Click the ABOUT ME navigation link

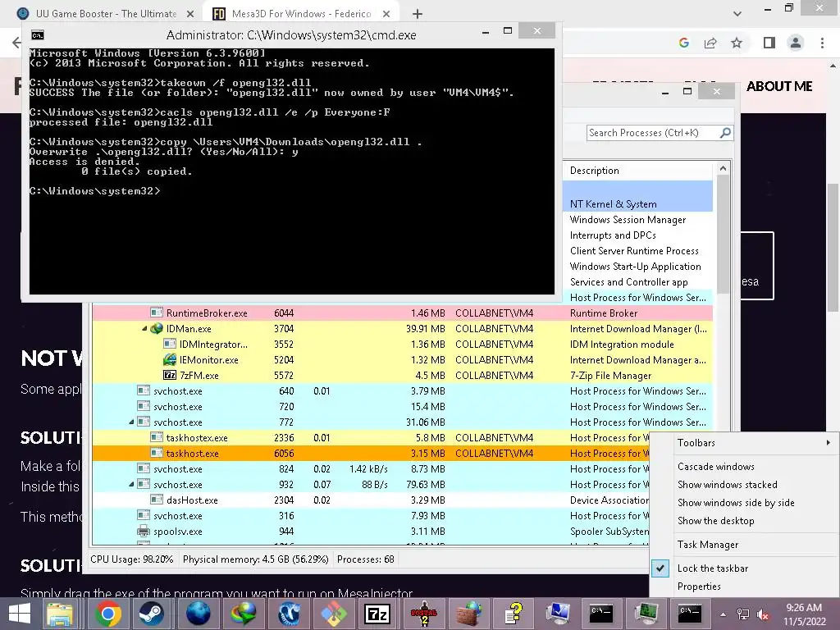(779, 86)
